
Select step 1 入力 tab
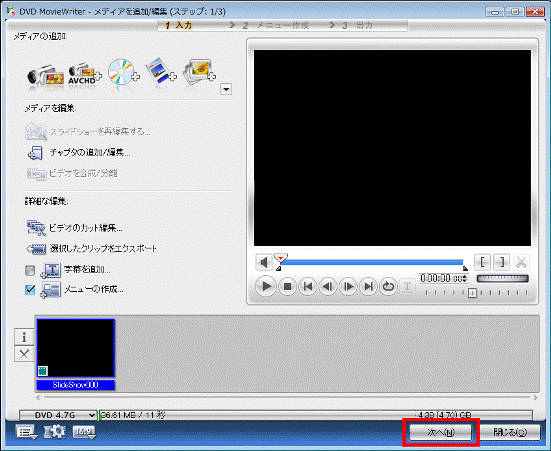pos(179,25)
